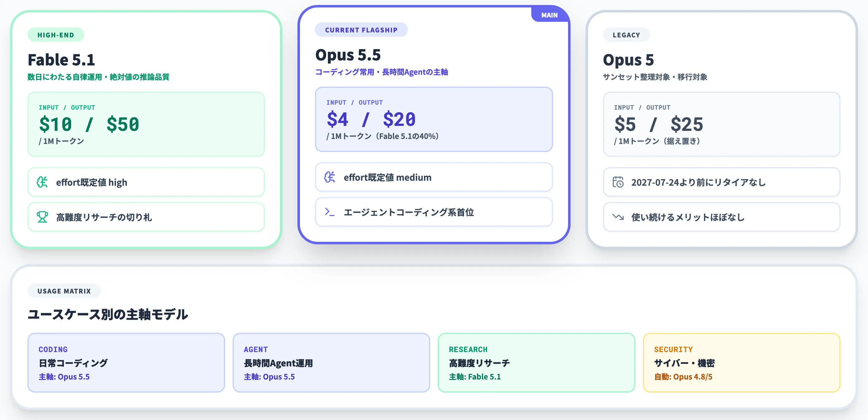This screenshot has height=420, width=868.
Task: Click the effort既定値 medium label
Action: pyautogui.click(x=388, y=178)
